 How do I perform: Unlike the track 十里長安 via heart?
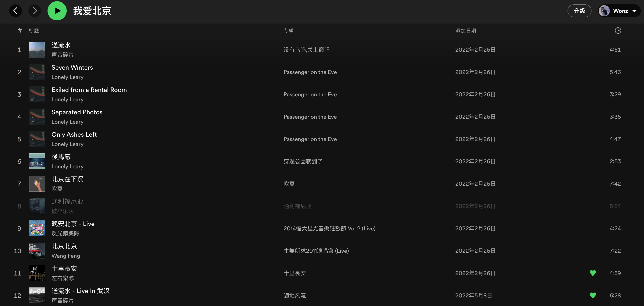pyautogui.click(x=593, y=273)
